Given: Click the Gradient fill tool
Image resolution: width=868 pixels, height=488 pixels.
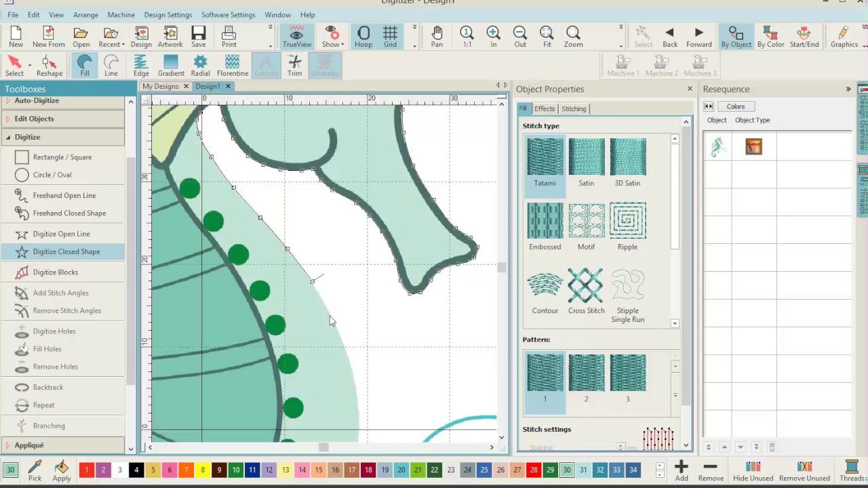Looking at the screenshot, I should click(171, 66).
